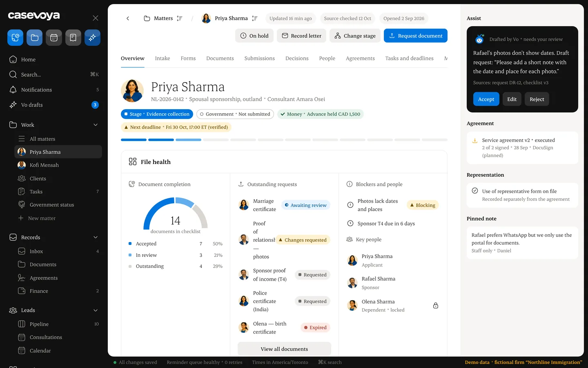Click the lock icon beside Olena Sharma
Viewport: 588px width, 368px height.
[436, 305]
